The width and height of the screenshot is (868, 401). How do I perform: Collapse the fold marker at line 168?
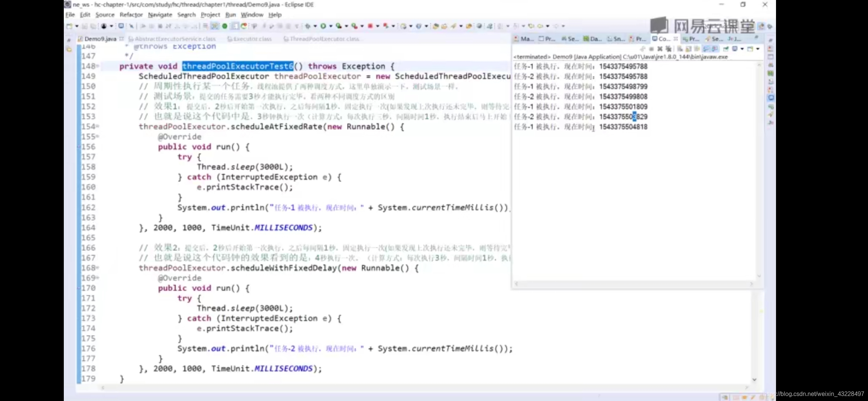(x=98, y=268)
